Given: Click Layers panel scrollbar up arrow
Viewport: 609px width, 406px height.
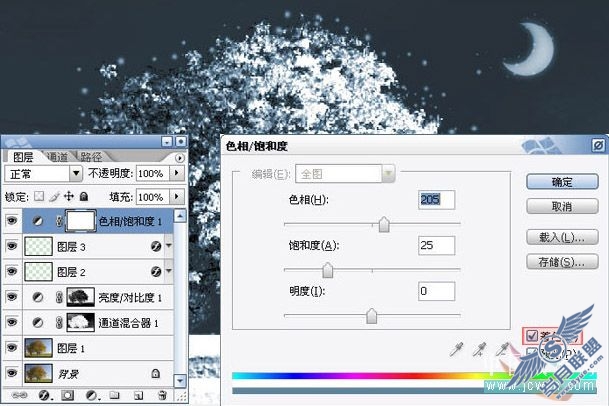Looking at the screenshot, I should pos(180,216).
